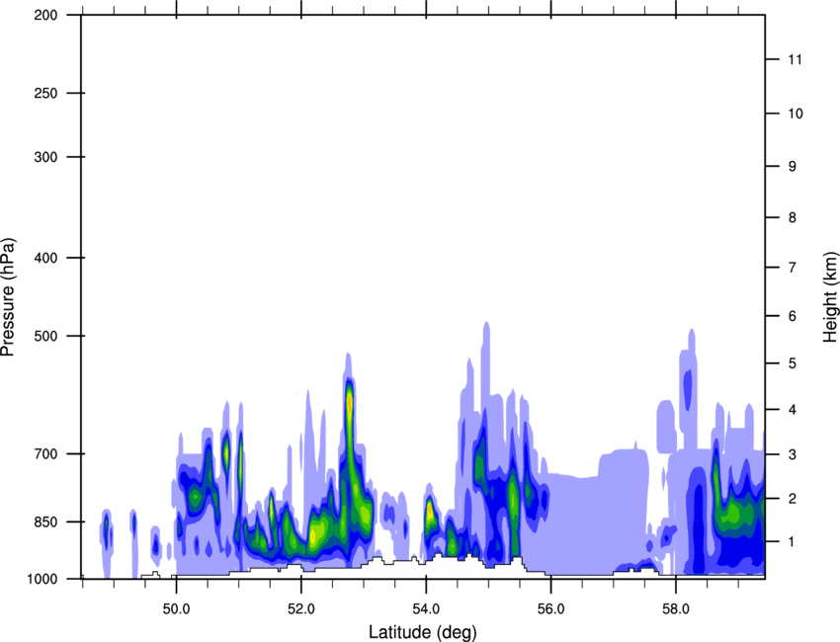Select the 200 pressure tick label

45,15
